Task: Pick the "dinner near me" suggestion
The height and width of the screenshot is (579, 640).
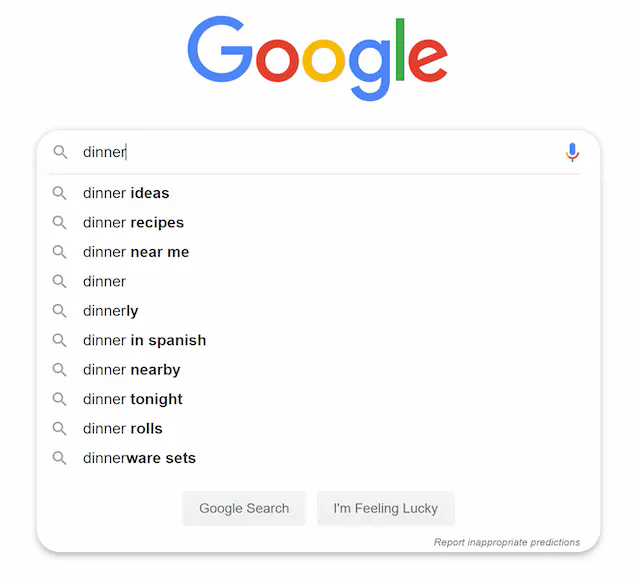Action: coord(136,252)
